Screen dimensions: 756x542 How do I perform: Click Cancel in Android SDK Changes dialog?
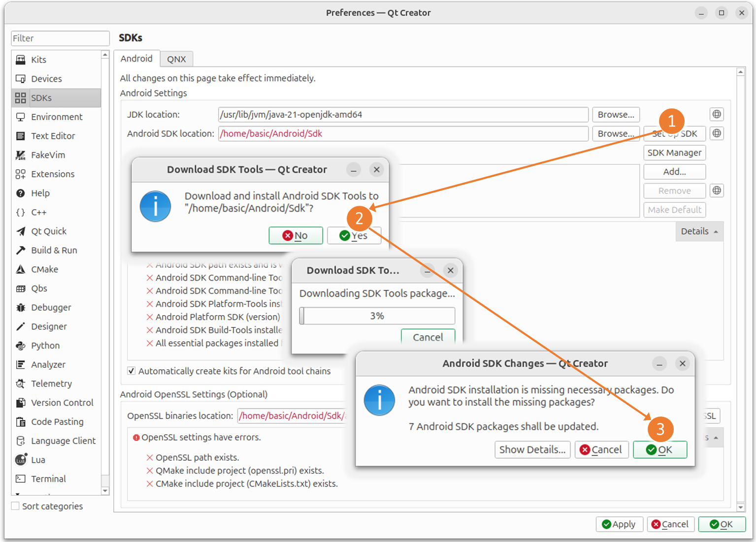pyautogui.click(x=601, y=449)
